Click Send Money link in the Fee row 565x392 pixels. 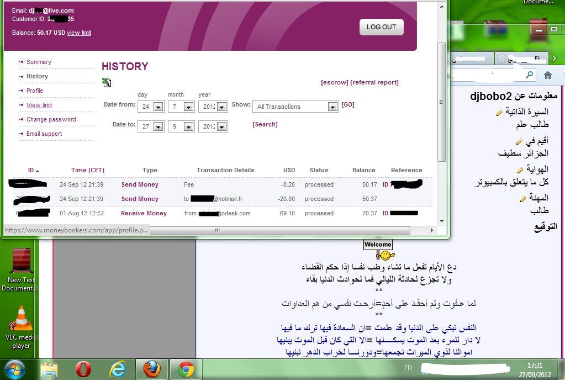140,184
